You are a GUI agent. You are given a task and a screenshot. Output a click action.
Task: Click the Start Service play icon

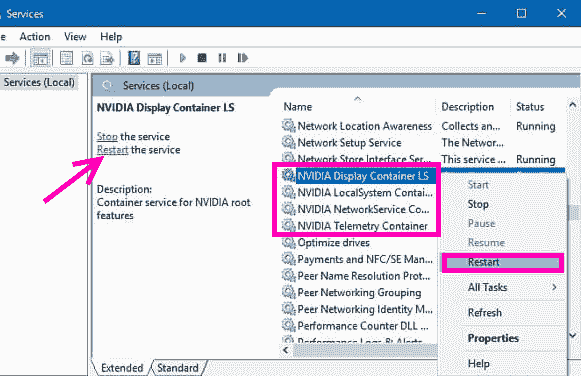click(x=182, y=58)
